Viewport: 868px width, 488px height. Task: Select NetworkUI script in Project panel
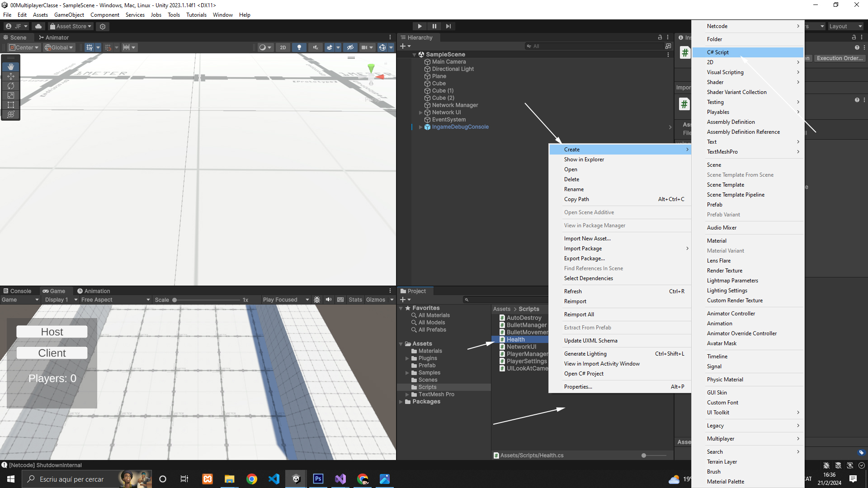(521, 347)
